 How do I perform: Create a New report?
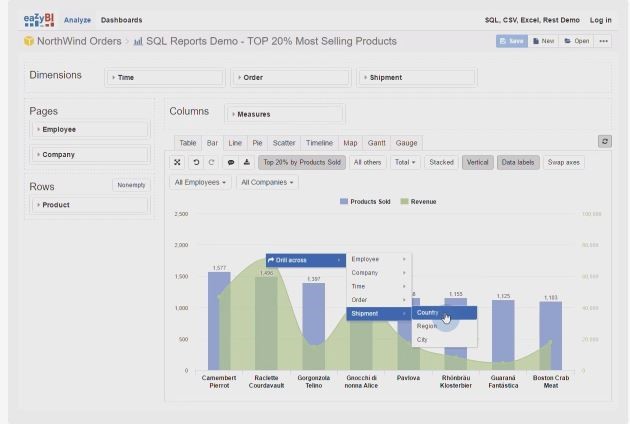[x=543, y=41]
